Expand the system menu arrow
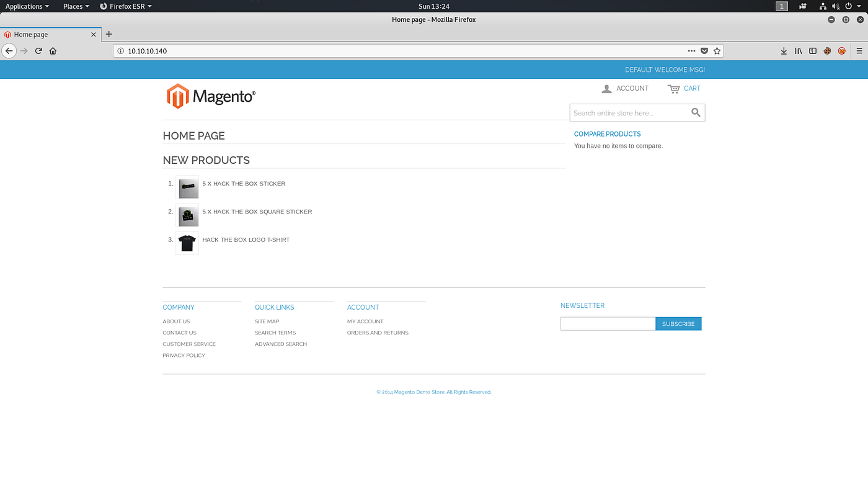This screenshot has width=868, height=489. 859,6
